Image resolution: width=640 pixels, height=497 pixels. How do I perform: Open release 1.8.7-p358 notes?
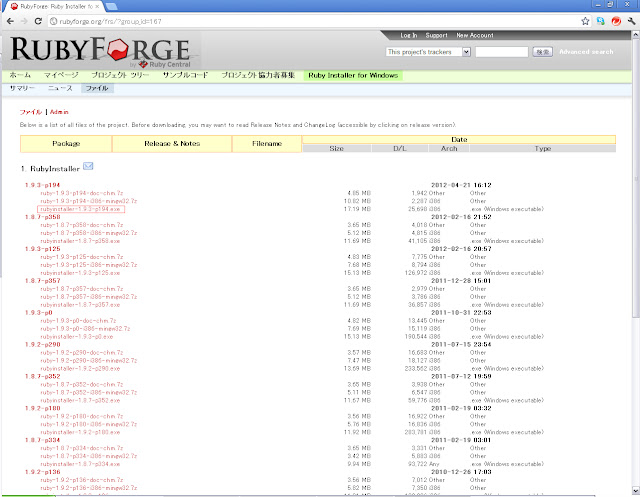tap(42, 217)
